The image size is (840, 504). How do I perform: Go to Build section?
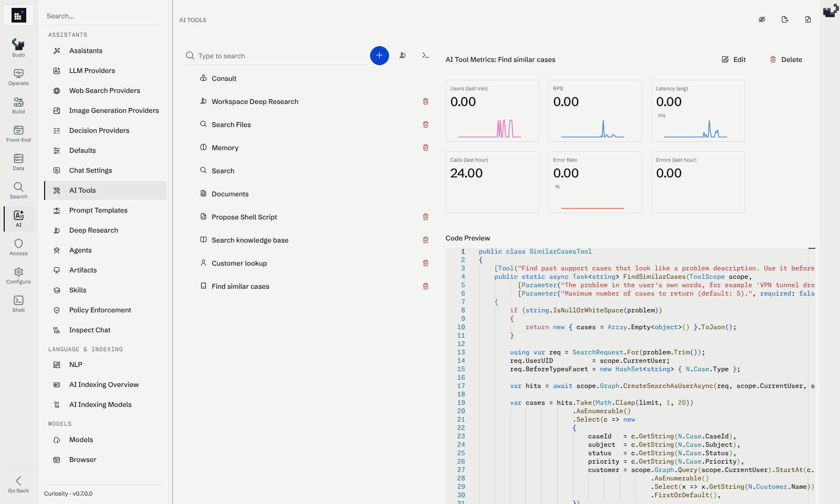[18, 105]
